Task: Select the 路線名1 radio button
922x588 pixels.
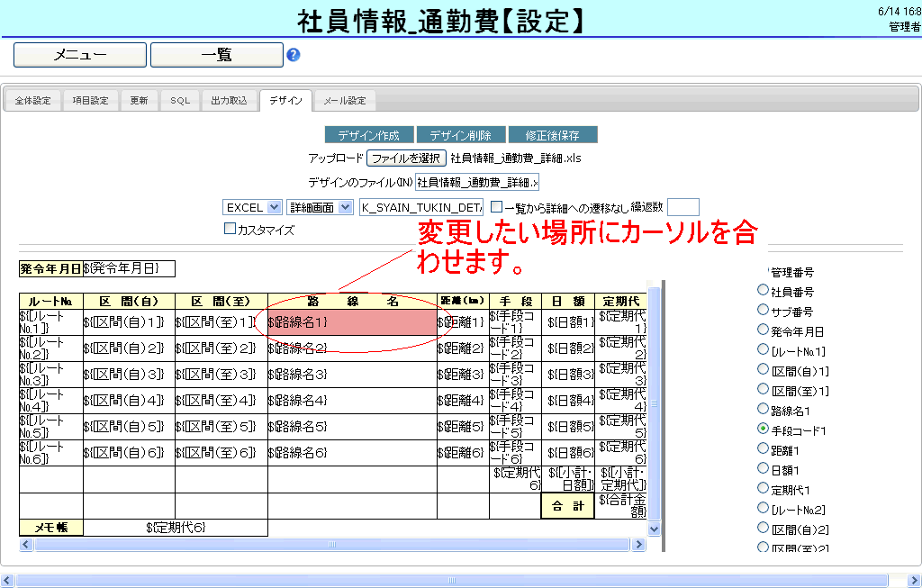Action: [764, 410]
